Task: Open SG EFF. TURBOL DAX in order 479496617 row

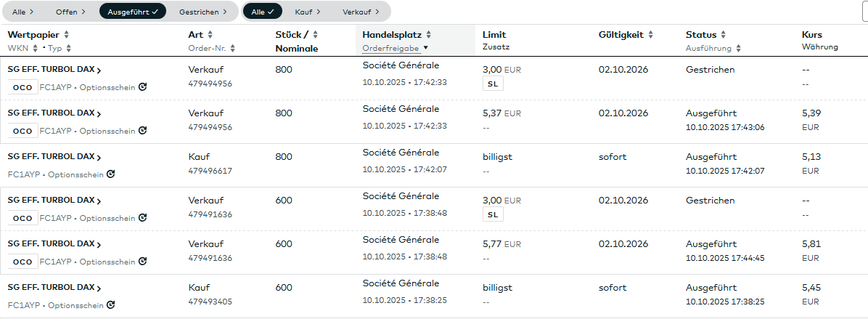Action: [x=54, y=157]
